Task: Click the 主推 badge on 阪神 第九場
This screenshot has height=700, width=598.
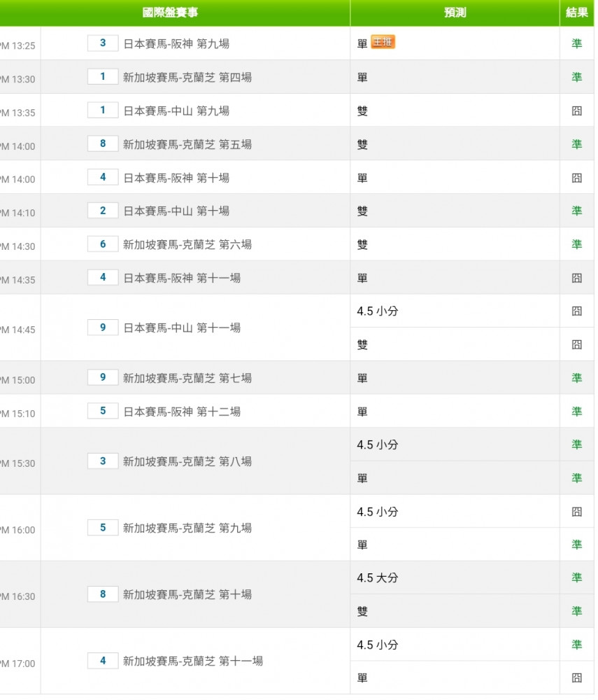Action: (x=383, y=43)
